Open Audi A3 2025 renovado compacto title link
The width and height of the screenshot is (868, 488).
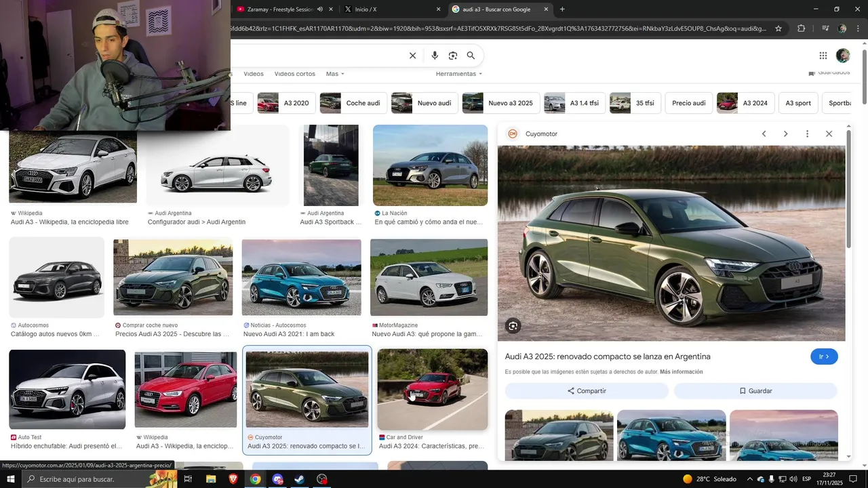pos(608,357)
